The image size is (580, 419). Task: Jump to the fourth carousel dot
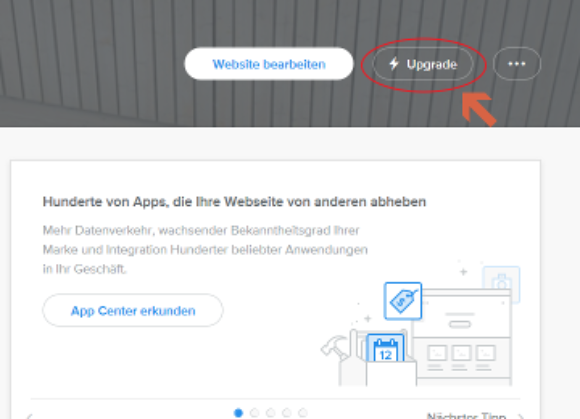point(287,413)
